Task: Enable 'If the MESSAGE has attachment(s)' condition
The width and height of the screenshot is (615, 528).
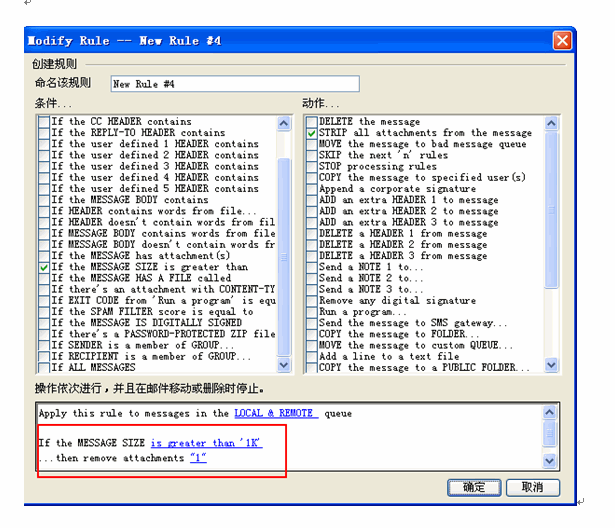Action: (x=43, y=257)
